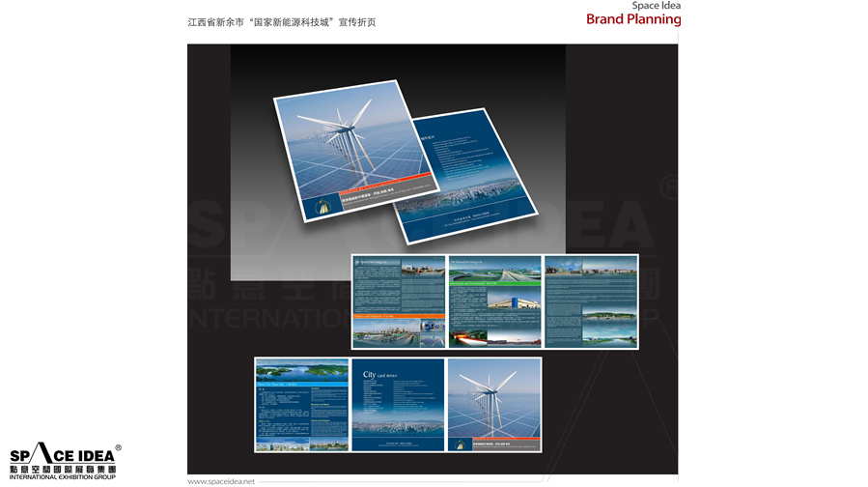The width and height of the screenshot is (868, 487).
Task: Select the right panel of the upper spread
Action: point(591,301)
